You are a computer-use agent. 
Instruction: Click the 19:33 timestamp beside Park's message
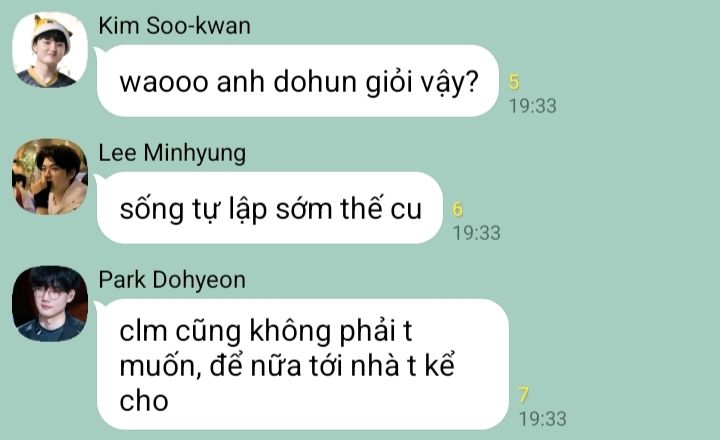click(x=543, y=419)
